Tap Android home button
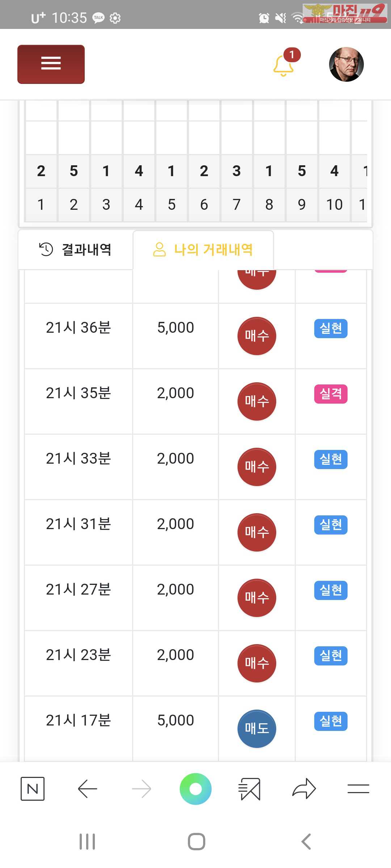The width and height of the screenshot is (391, 868). point(197,842)
